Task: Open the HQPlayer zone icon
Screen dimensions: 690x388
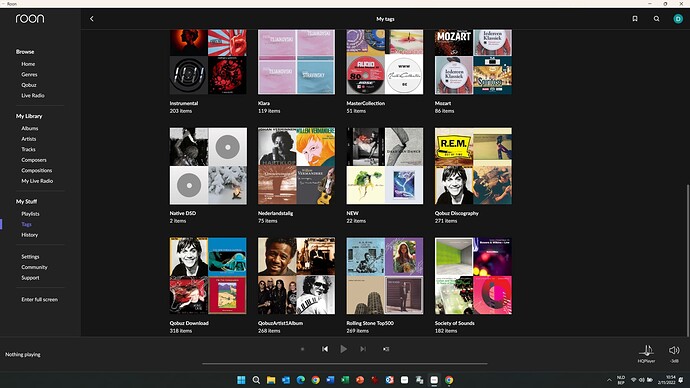Action: coord(646,351)
